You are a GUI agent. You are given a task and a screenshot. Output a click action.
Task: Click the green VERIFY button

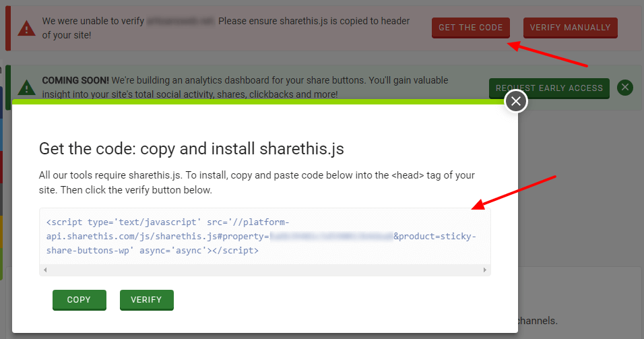(147, 300)
